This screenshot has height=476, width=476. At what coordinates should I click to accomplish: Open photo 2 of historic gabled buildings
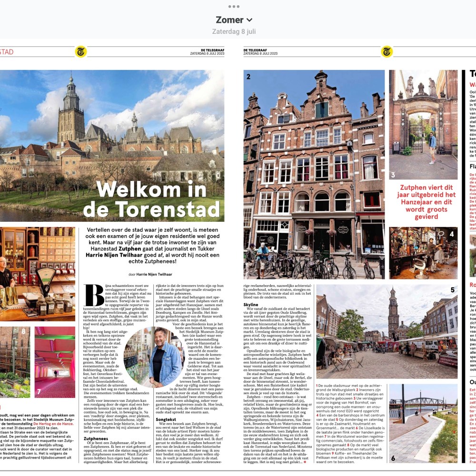pyautogui.click(x=314, y=174)
